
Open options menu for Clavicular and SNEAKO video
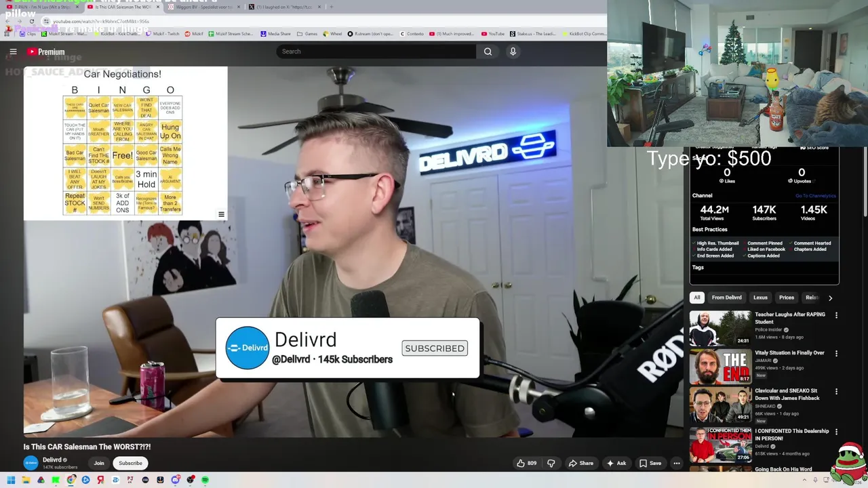coord(836,391)
